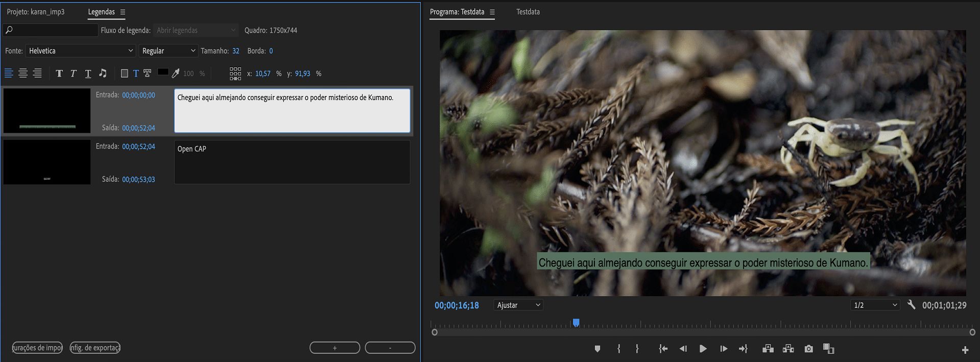Toggle italic caption text
The width and height of the screenshot is (980, 362).
coord(74,74)
